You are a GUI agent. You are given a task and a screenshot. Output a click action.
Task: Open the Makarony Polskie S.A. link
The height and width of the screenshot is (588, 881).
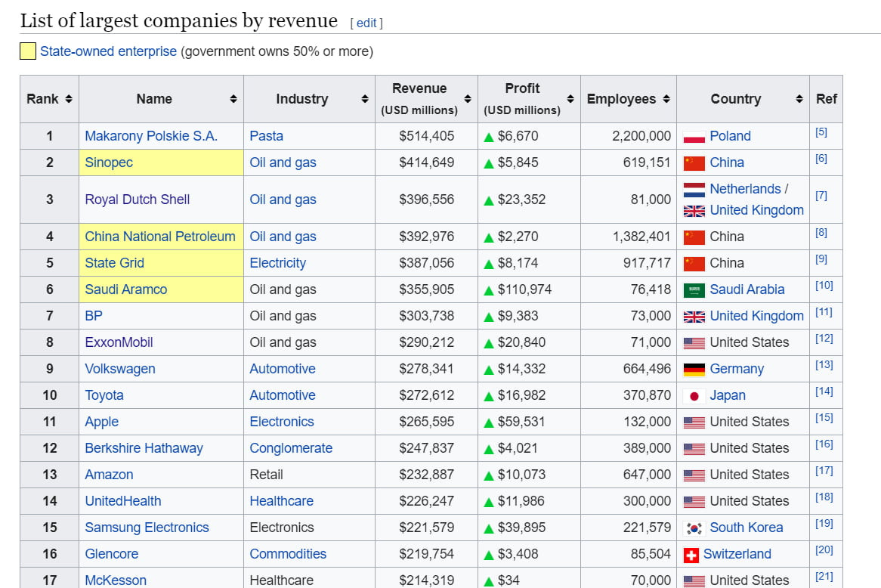[x=151, y=136]
